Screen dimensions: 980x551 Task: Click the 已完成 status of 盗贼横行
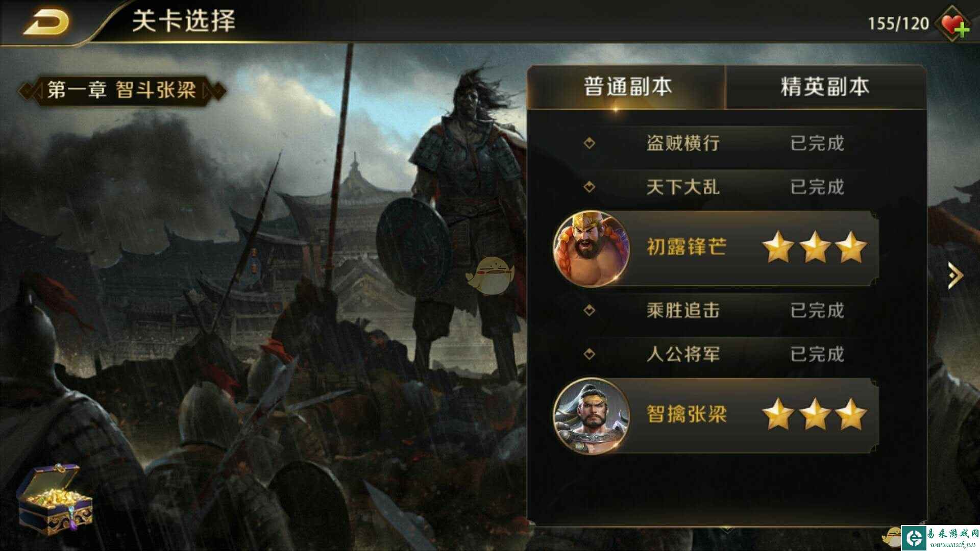(817, 143)
